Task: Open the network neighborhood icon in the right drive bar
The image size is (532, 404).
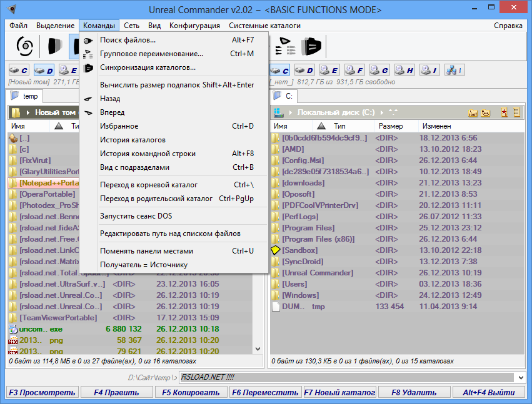Action: click(x=454, y=70)
